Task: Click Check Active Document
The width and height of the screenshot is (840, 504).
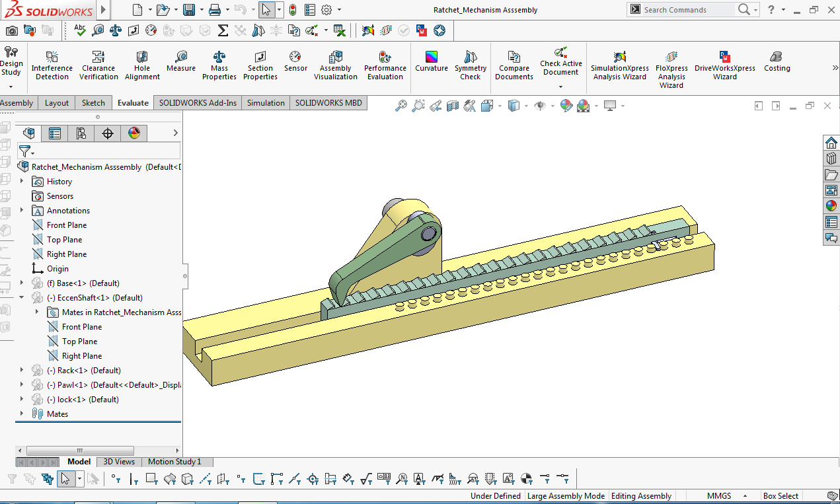Action: click(x=561, y=64)
